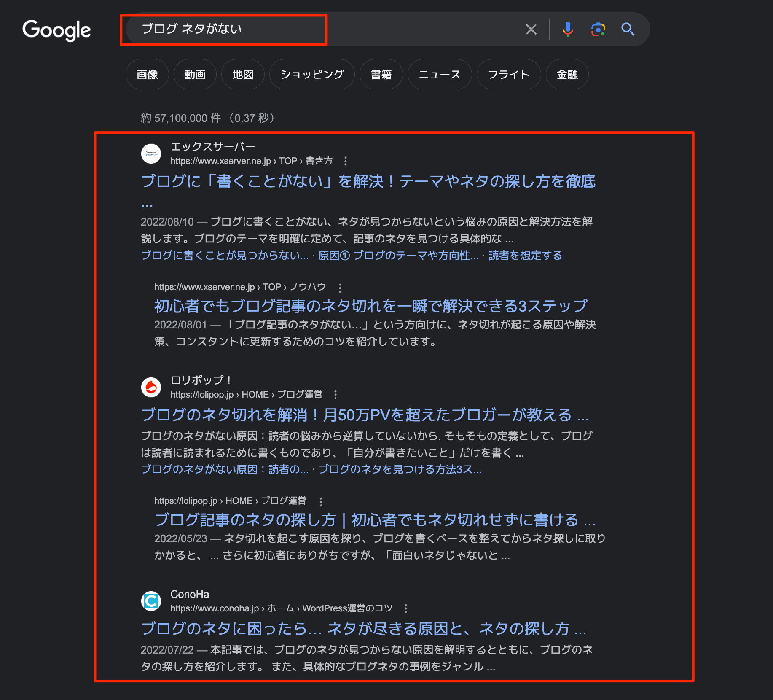The height and width of the screenshot is (700, 773).
Task: Switch to the ショッピング filter tab
Action: point(312,74)
